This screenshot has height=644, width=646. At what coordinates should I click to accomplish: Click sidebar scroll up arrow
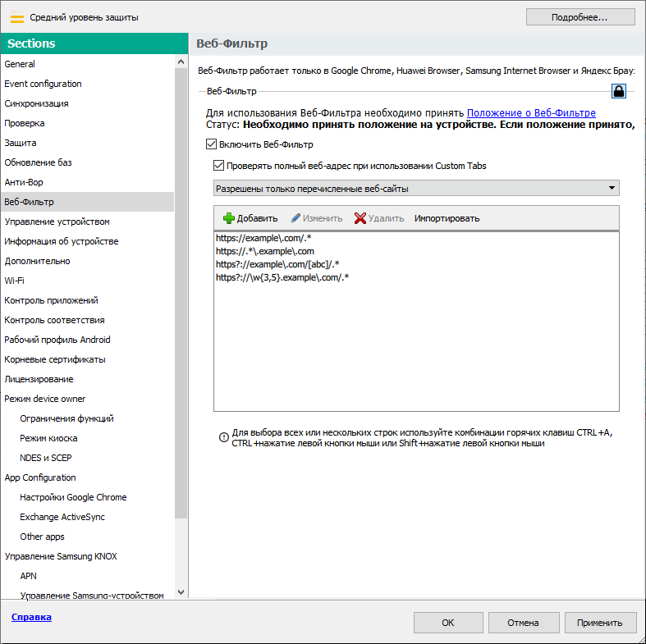[181, 62]
